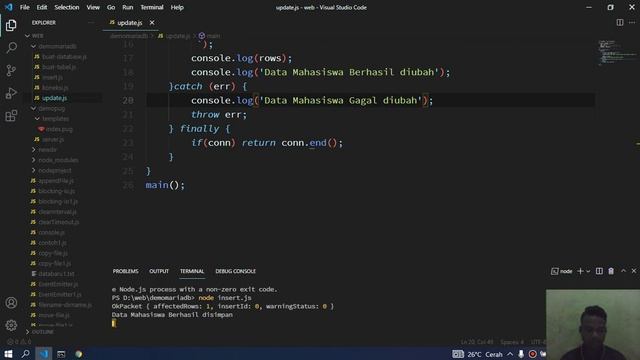Open the launch profile dropdown beside plus

(588, 271)
